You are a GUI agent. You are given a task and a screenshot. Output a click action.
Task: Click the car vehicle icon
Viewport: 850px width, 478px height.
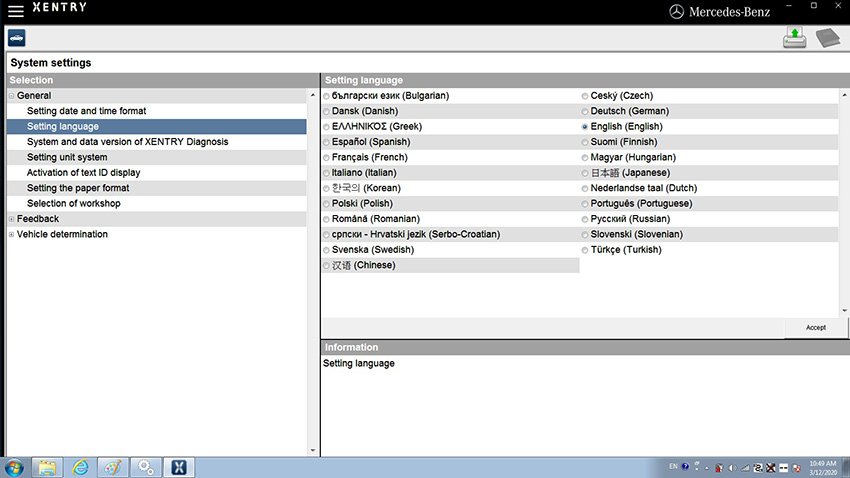pyautogui.click(x=17, y=38)
